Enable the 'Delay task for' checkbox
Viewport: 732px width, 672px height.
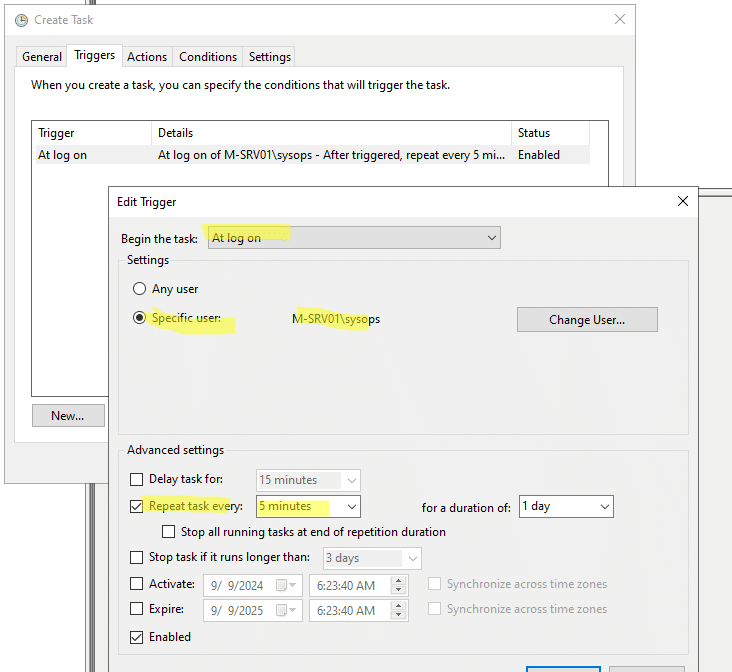(x=137, y=480)
